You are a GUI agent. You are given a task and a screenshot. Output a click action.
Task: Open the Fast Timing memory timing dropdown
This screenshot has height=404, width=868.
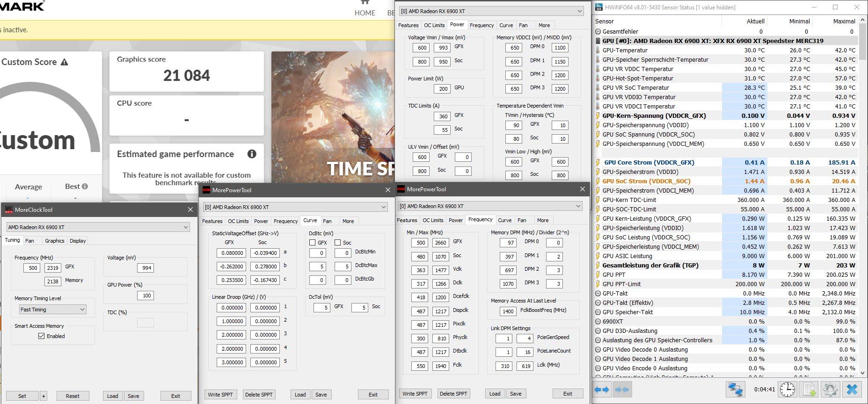(x=52, y=309)
